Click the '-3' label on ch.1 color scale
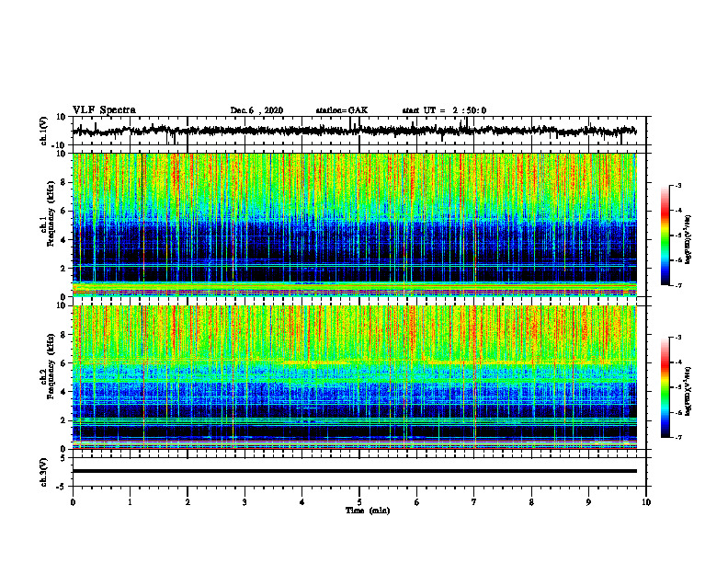 click(x=677, y=186)
